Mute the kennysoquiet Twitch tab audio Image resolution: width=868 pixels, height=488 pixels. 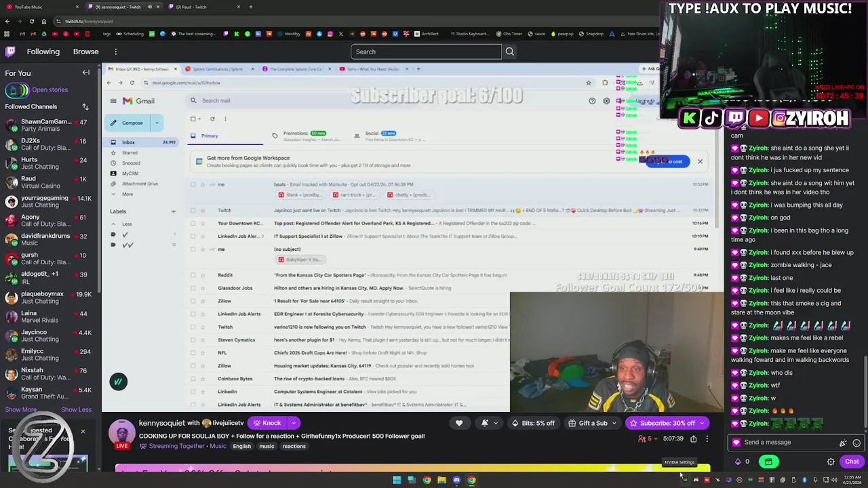(150, 7)
